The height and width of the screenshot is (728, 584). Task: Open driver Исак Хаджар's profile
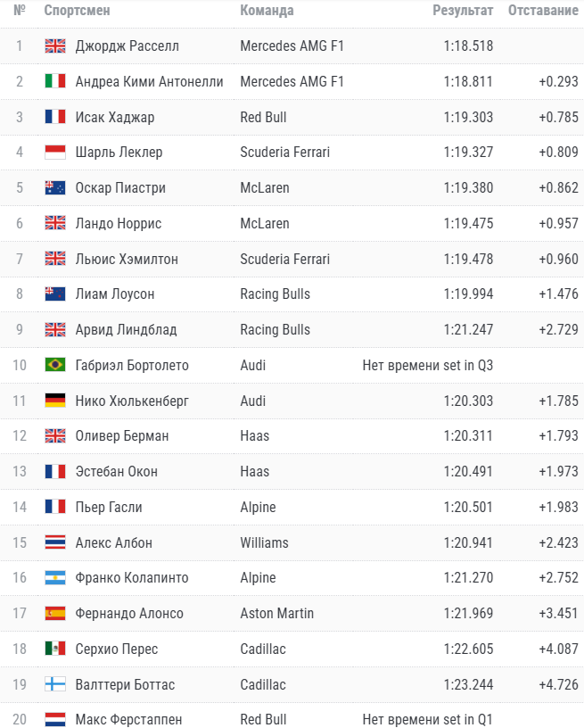(x=115, y=117)
